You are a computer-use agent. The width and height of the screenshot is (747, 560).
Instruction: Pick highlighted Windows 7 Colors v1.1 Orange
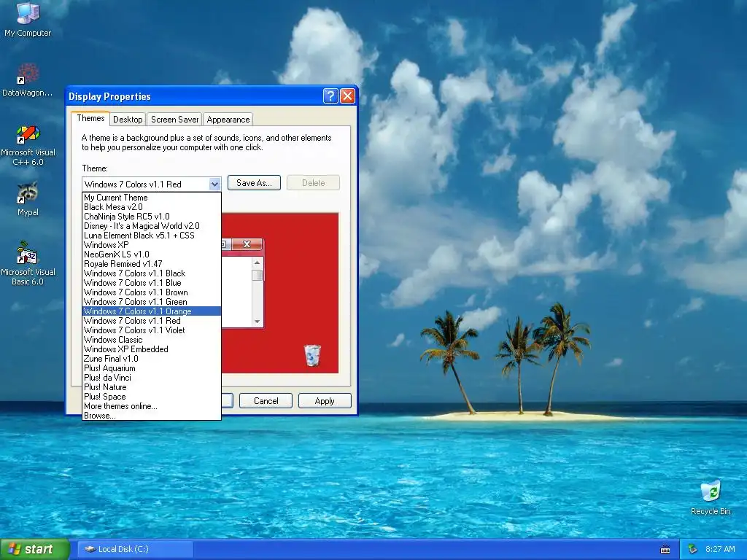(x=152, y=311)
